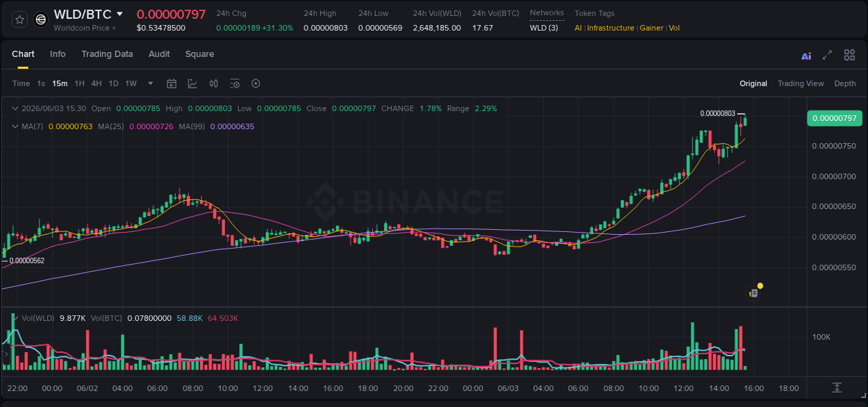Click the 0.00000803 high price label on chart

pos(717,113)
